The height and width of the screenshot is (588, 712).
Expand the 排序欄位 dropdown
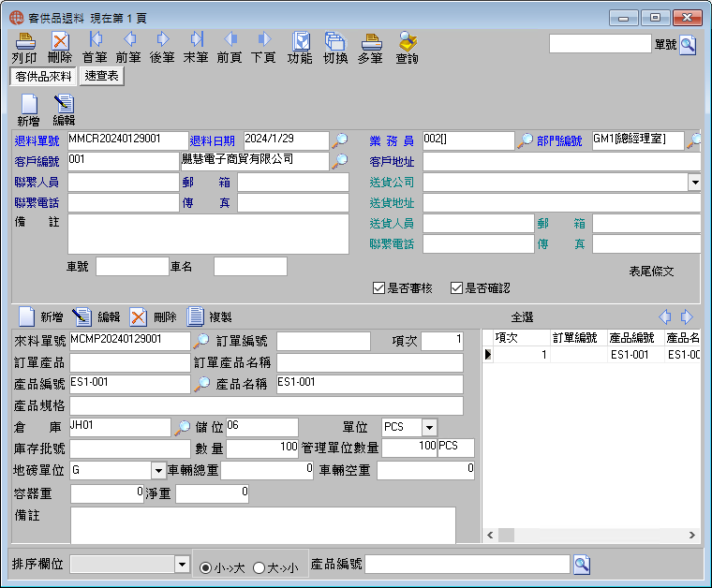182,565
